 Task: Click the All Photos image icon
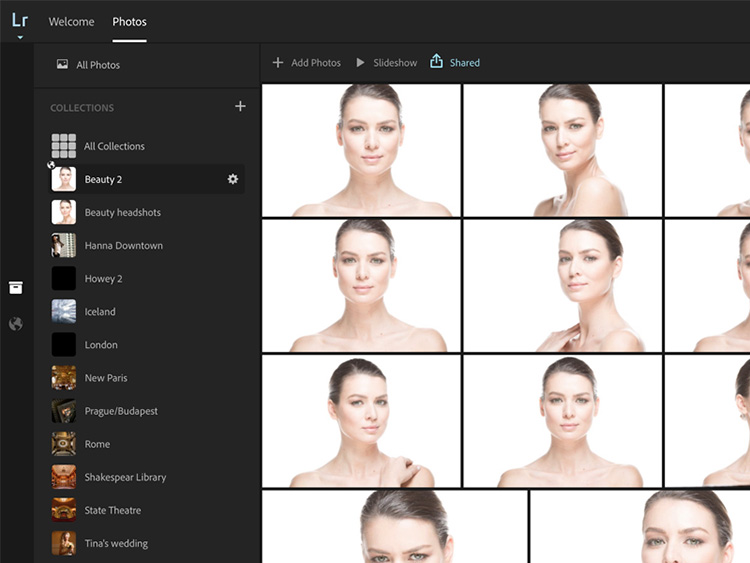pyautogui.click(x=62, y=64)
